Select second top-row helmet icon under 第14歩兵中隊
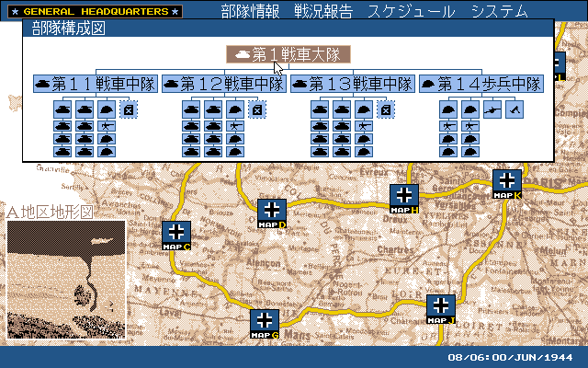Viewport: 588px width, 368px height. [x=470, y=109]
